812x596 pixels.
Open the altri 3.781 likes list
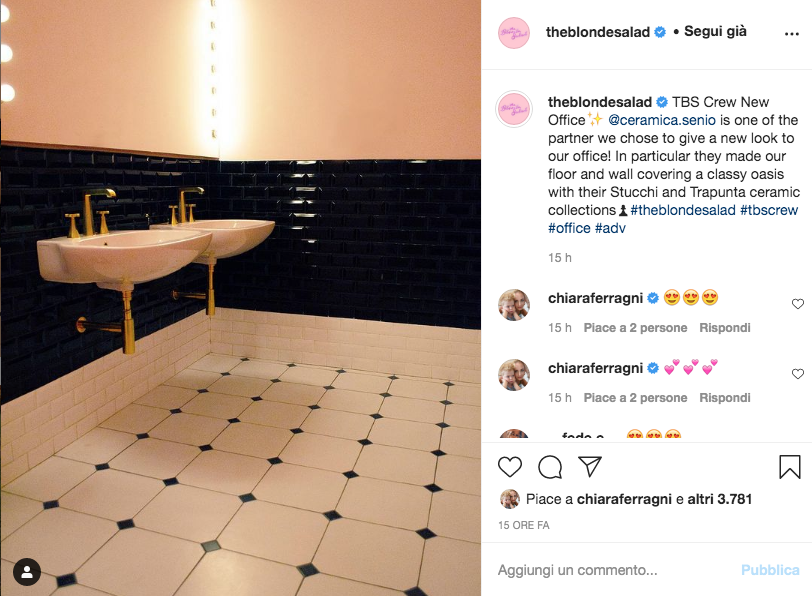click(x=720, y=499)
